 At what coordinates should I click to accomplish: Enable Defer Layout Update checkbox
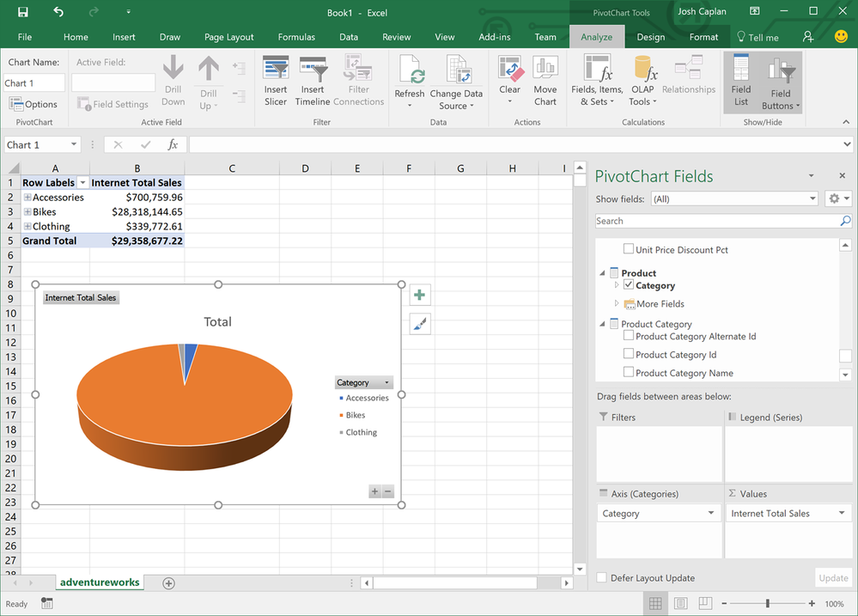pyautogui.click(x=602, y=578)
